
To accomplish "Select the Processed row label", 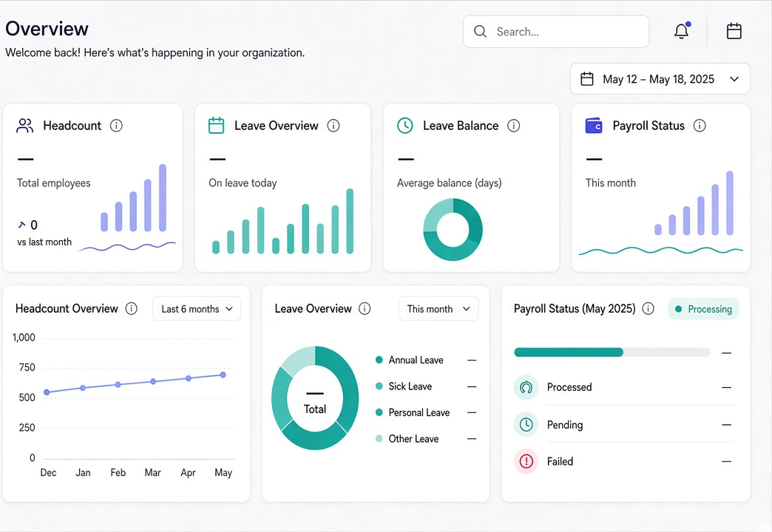I will point(569,387).
